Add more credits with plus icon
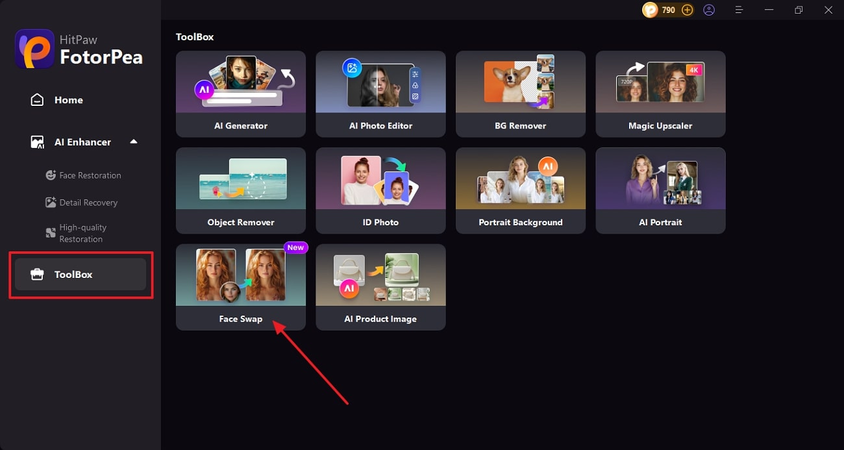 (x=687, y=10)
